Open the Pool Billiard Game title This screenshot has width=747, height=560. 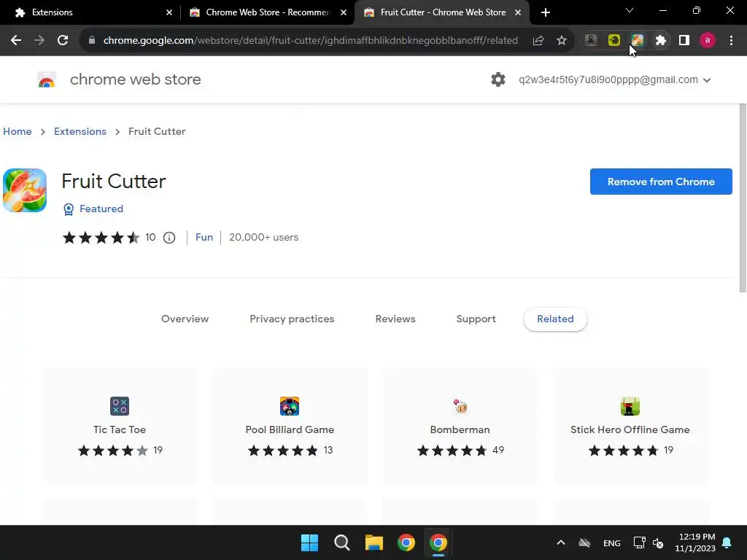coord(290,429)
